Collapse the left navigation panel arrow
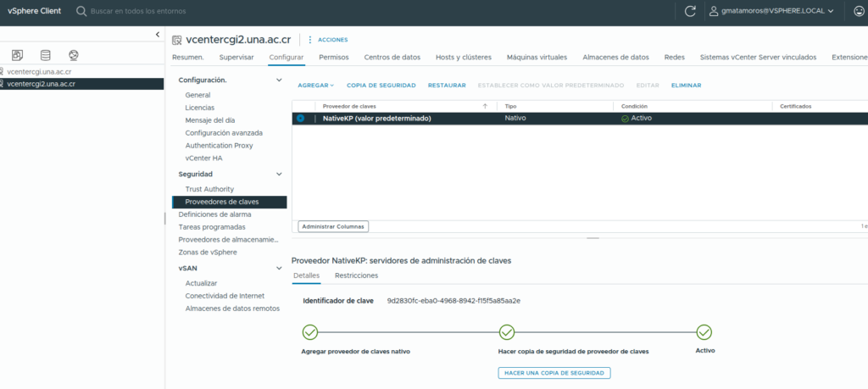Image resolution: width=868 pixels, height=389 pixels. (157, 34)
